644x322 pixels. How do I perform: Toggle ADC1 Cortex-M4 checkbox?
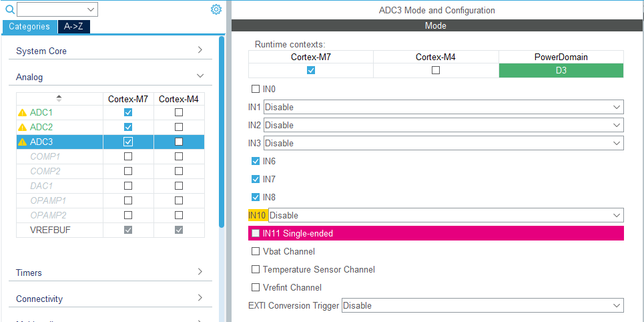tap(179, 113)
